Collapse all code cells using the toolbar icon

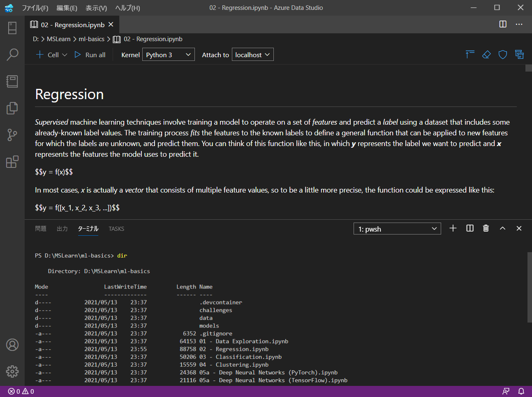(x=470, y=54)
